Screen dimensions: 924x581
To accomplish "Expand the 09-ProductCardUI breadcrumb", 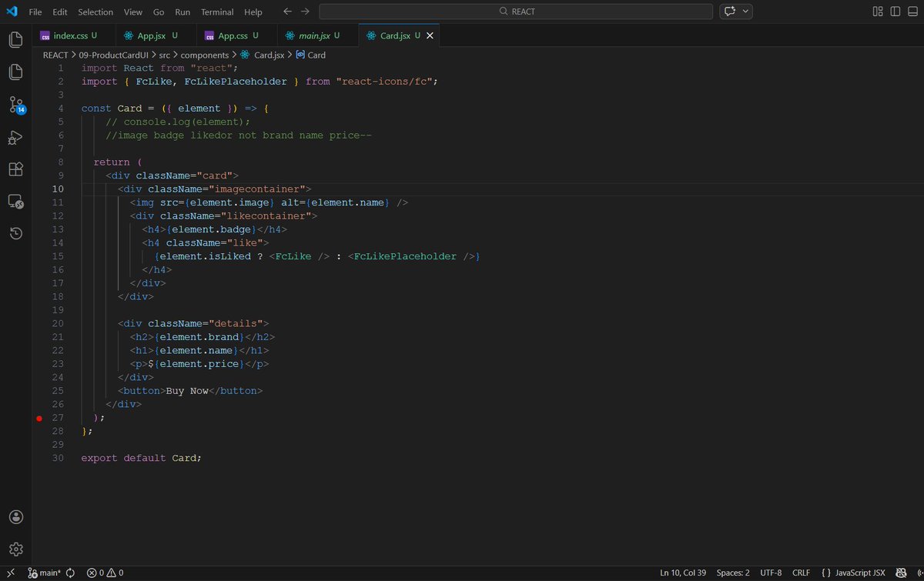I will coord(115,55).
